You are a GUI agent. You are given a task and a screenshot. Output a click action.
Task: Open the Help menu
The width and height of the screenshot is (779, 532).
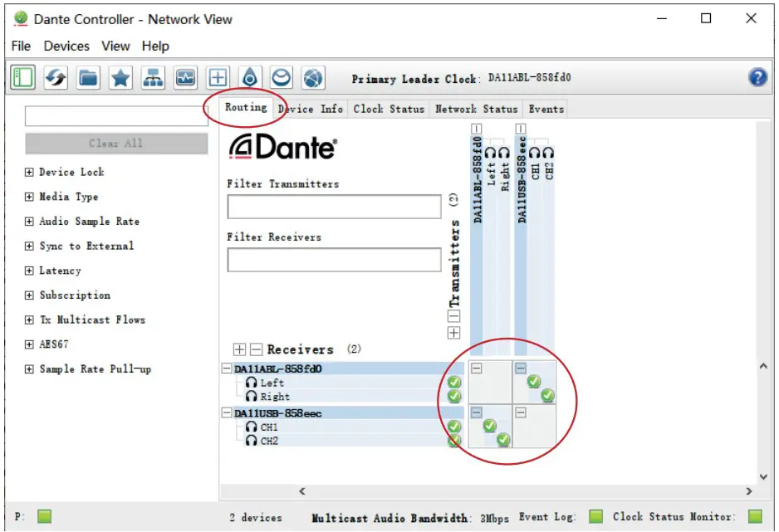(155, 46)
